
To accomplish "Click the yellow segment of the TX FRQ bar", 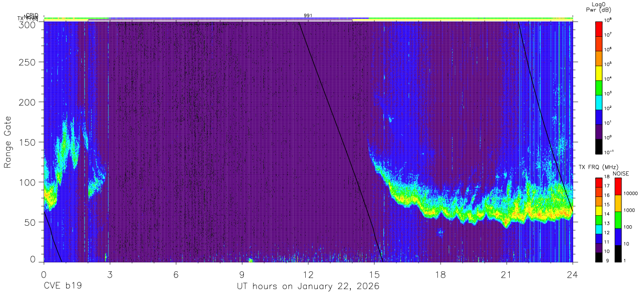I will click(599, 211).
